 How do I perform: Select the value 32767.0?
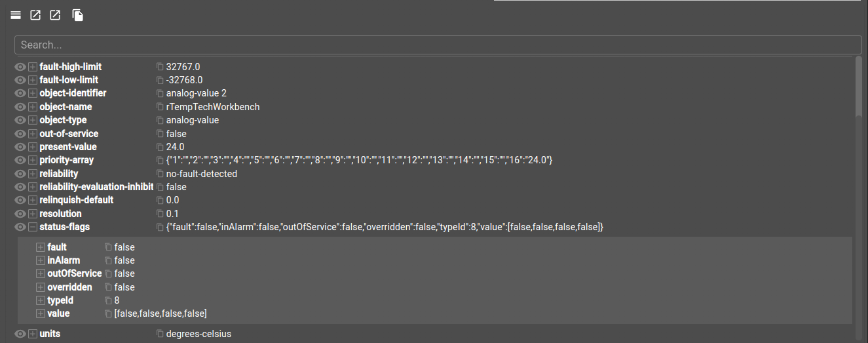[x=183, y=67]
